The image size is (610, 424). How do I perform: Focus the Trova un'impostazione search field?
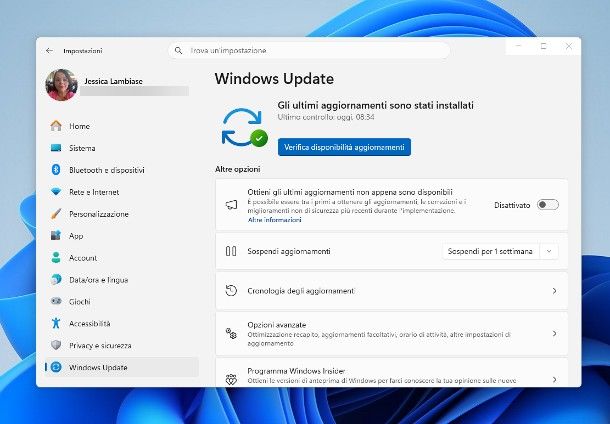(309, 51)
